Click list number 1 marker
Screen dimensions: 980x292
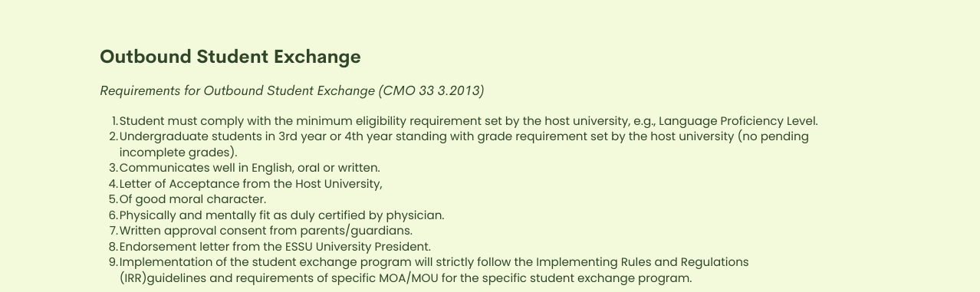(x=115, y=121)
